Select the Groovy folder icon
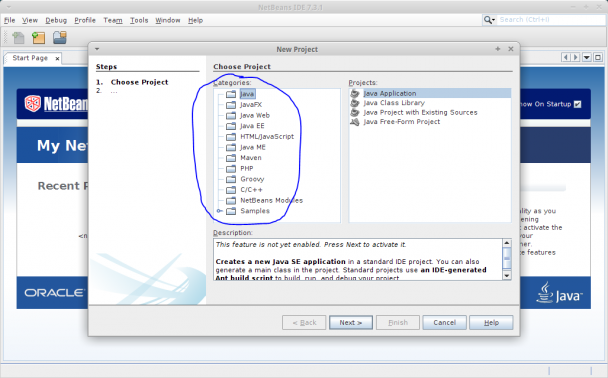Viewport: 608px width, 378px height. tap(231, 179)
